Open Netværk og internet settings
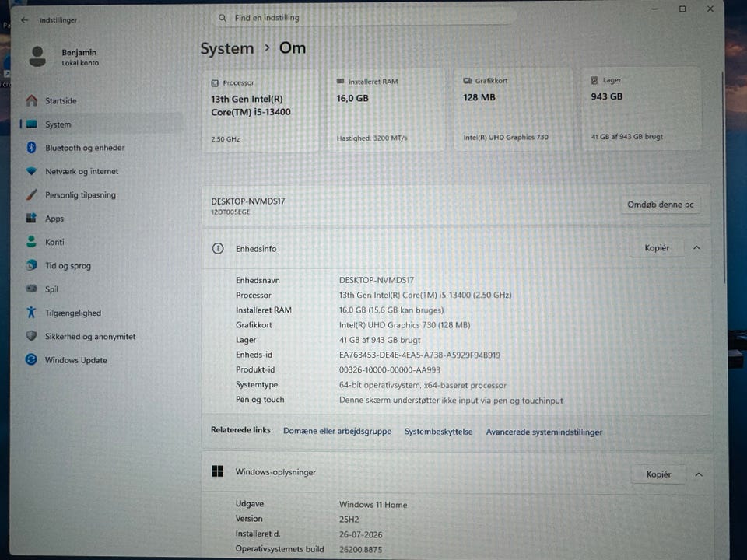747x560 pixels. coord(100,171)
